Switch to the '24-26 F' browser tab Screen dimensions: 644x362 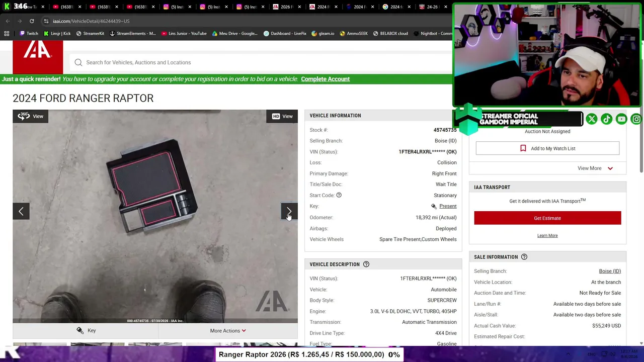point(433,7)
